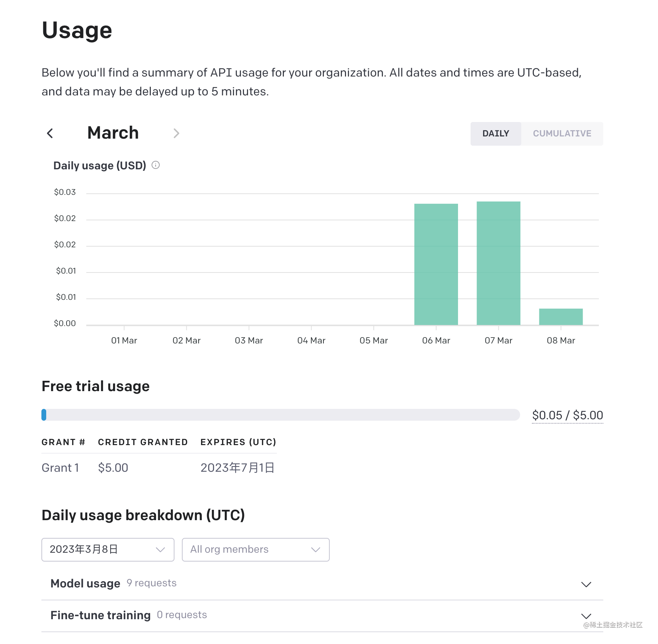Click the 07 Mar usage bar
The height and width of the screenshot is (644, 658).
pyautogui.click(x=498, y=263)
